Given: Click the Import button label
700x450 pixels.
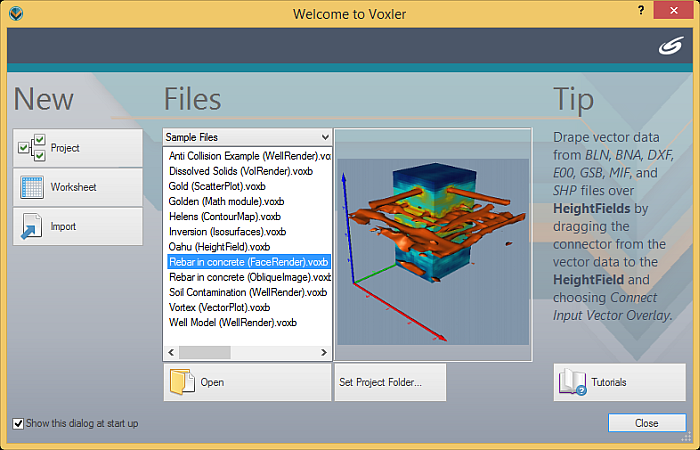Looking at the screenshot, I should 63,226.
